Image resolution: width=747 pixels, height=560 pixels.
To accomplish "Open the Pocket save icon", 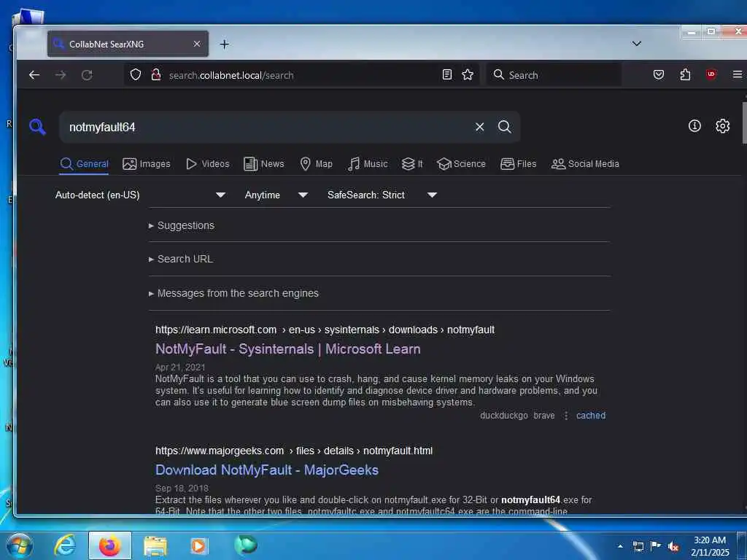I will click(659, 75).
